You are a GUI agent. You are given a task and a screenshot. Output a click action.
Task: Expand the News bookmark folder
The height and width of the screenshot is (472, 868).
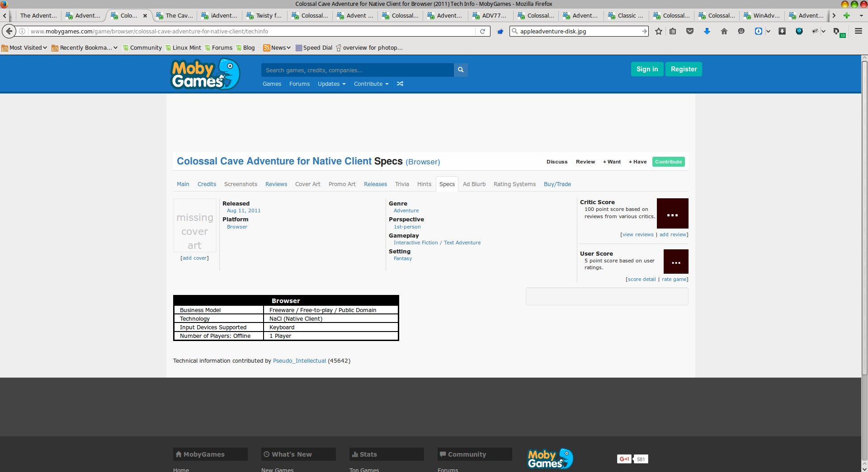(277, 47)
